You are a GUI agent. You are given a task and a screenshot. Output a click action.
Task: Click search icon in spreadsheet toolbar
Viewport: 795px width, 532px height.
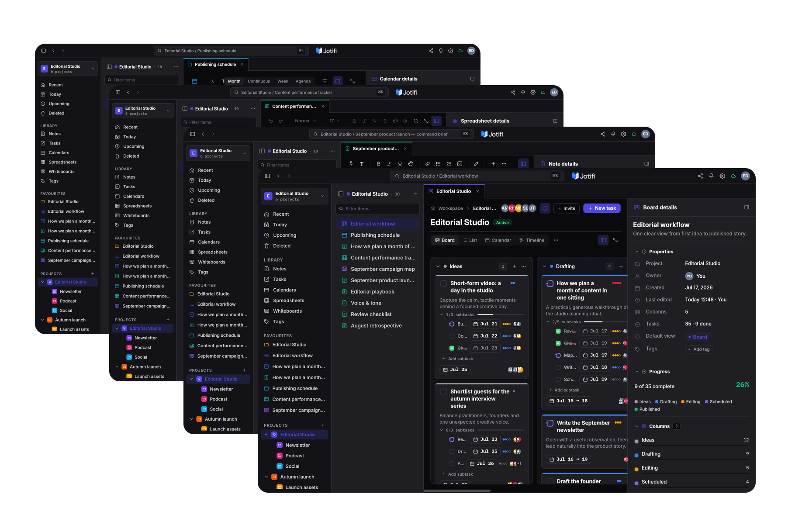[415, 121]
